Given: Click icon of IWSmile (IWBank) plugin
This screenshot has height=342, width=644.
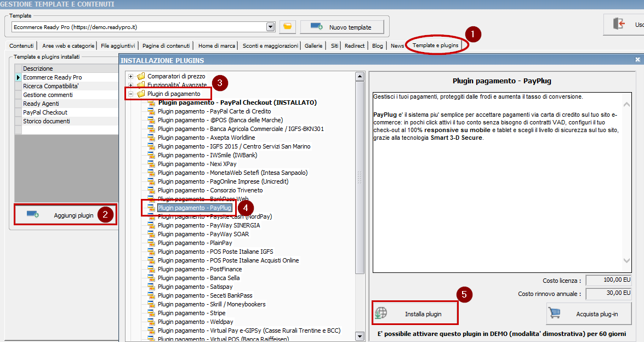Looking at the screenshot, I should [x=151, y=155].
